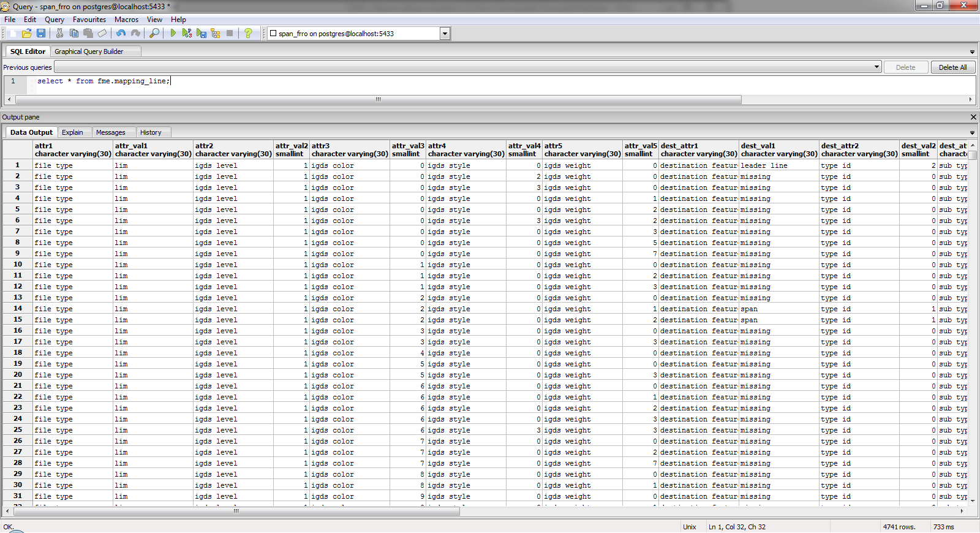
Task: Select the dest_val1 column header
Action: [x=779, y=150]
